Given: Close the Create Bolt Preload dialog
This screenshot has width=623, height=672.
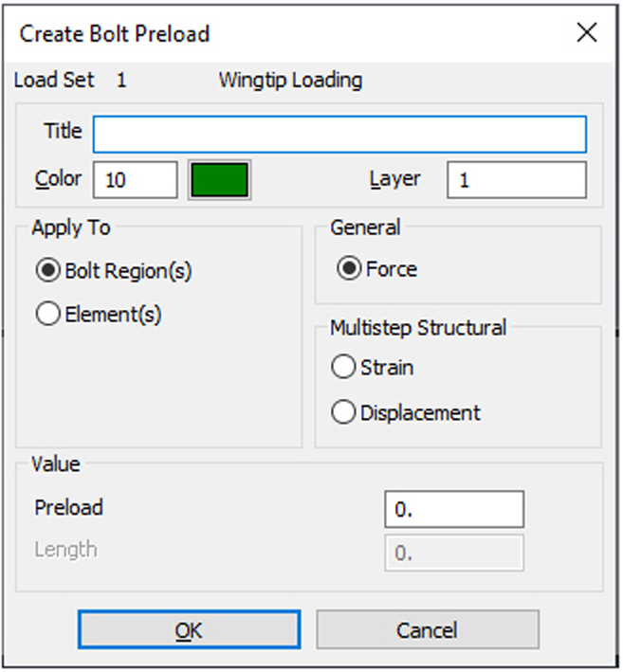Looking at the screenshot, I should coord(587,33).
